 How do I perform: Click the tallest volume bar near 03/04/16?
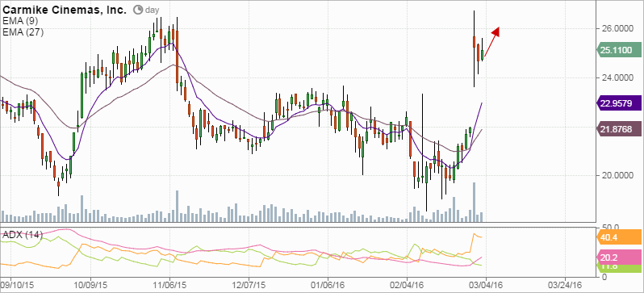(474, 202)
